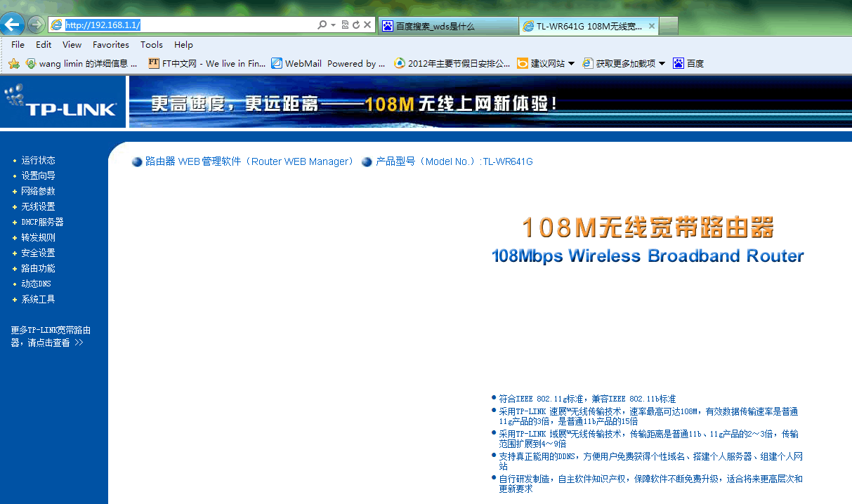The image size is (852, 504).
Task: Go back with the browser back arrow
Action: click(x=11, y=25)
